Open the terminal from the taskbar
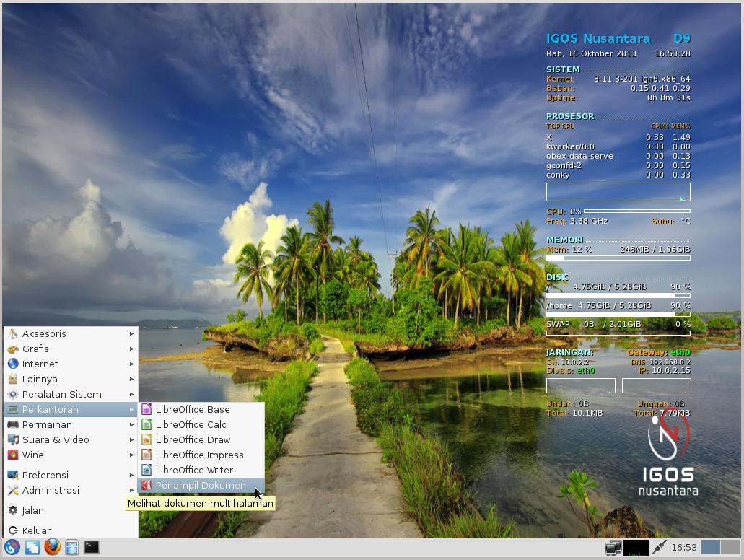 click(x=91, y=547)
